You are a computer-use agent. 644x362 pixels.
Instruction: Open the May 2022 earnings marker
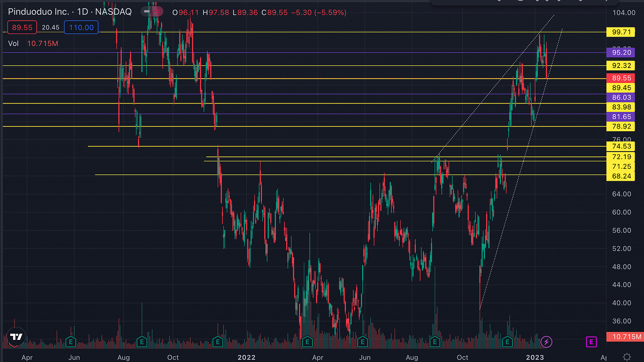[362, 342]
